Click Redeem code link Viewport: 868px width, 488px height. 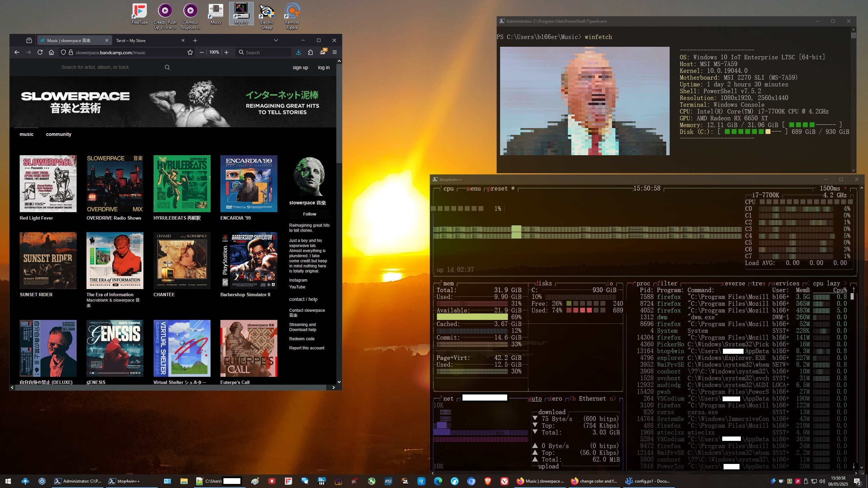point(302,339)
